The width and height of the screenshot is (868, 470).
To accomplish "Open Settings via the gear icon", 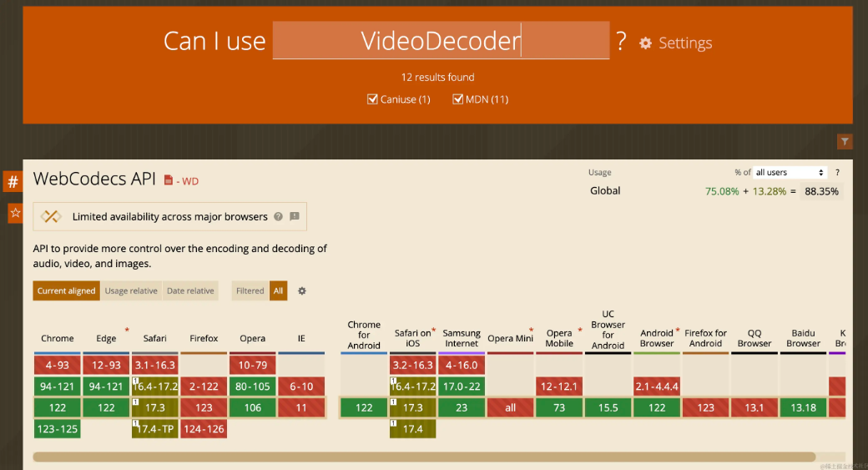I will pos(645,43).
